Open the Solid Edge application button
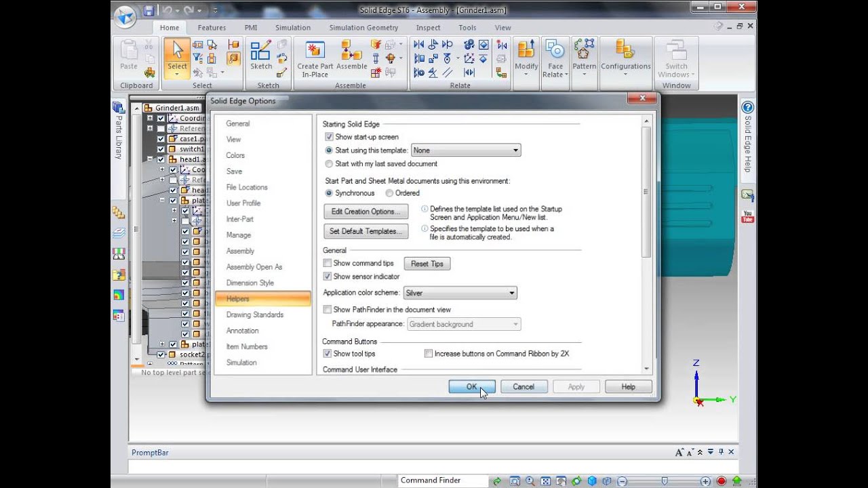This screenshot has height=488, width=868. tap(126, 16)
